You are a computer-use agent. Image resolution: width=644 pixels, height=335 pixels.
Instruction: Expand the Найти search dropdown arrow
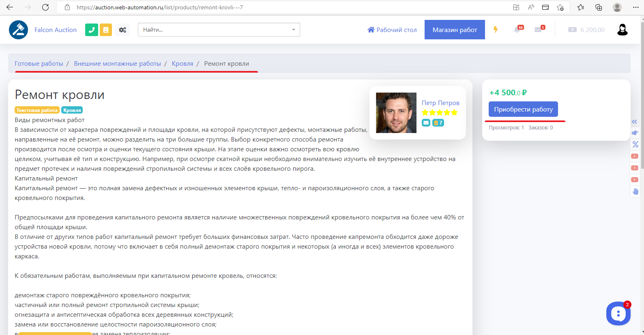click(x=294, y=30)
